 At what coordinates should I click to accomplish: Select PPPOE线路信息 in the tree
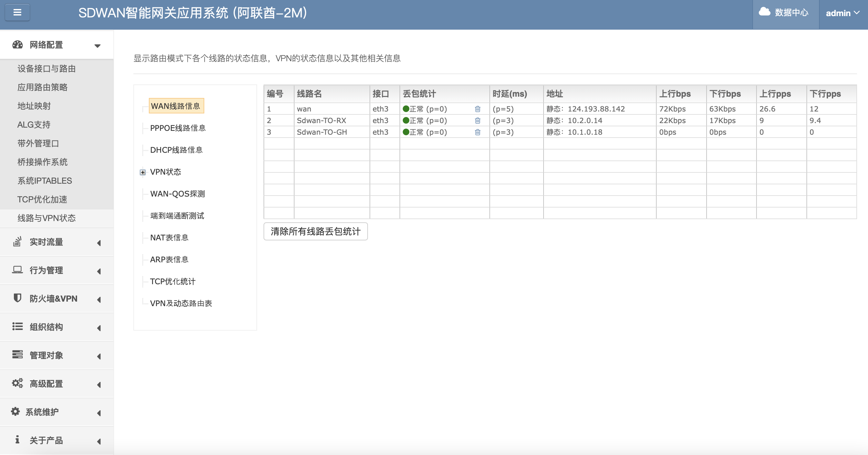click(178, 128)
